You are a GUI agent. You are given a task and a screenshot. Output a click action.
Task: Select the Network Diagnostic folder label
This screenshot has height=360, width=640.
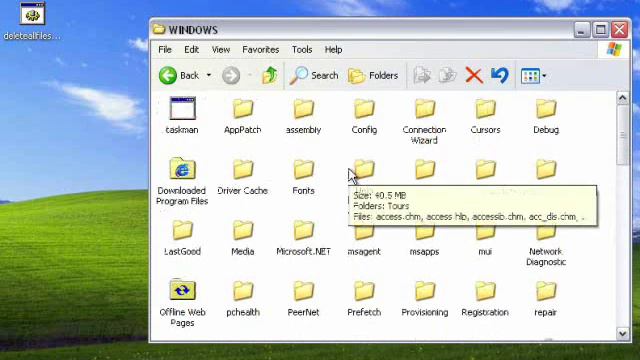point(546,257)
